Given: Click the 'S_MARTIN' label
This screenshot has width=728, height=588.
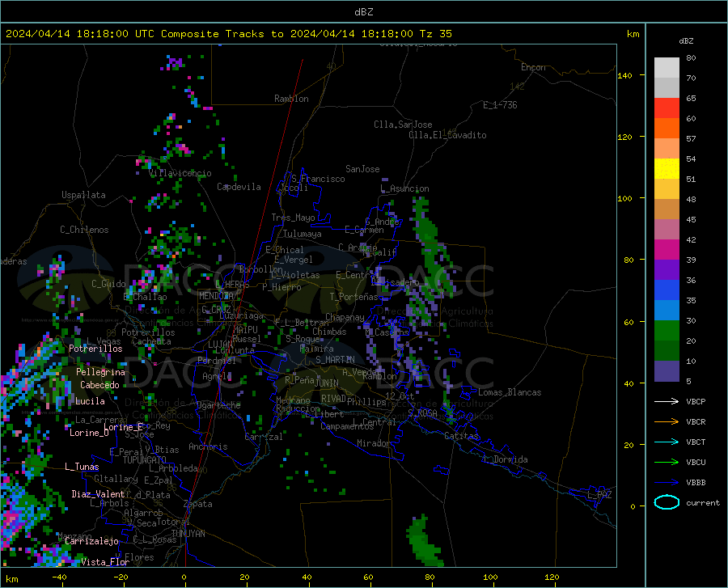Looking at the screenshot, I should 335,360.
